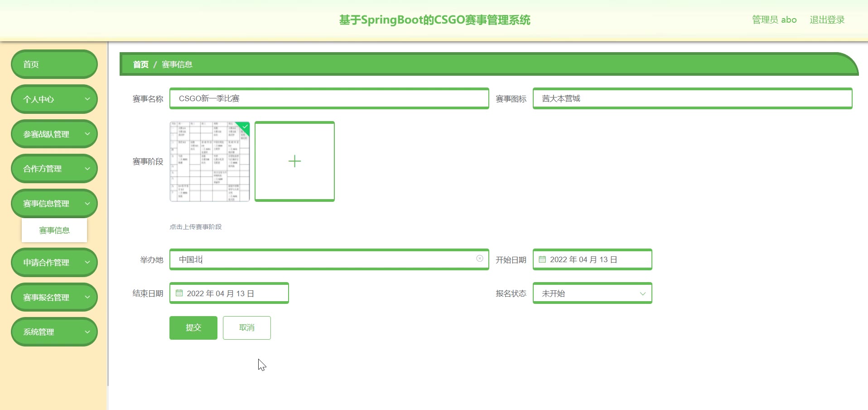Click calendar icon in 结束日期 field
The width and height of the screenshot is (868, 410).
[x=179, y=293]
